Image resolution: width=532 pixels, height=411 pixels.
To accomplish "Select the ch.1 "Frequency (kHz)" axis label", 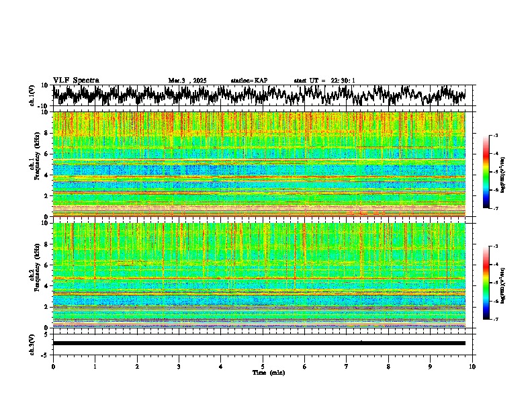I will (x=37, y=155).
